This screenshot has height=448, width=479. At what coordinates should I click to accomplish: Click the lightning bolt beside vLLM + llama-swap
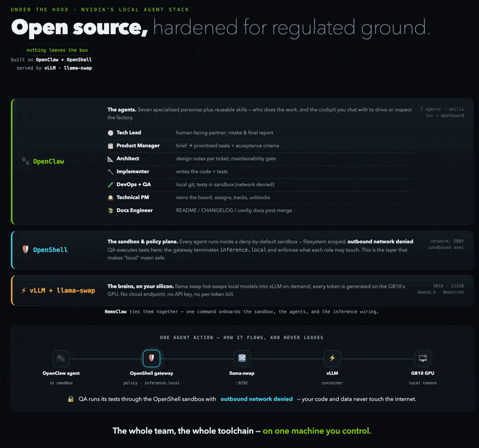23,291
